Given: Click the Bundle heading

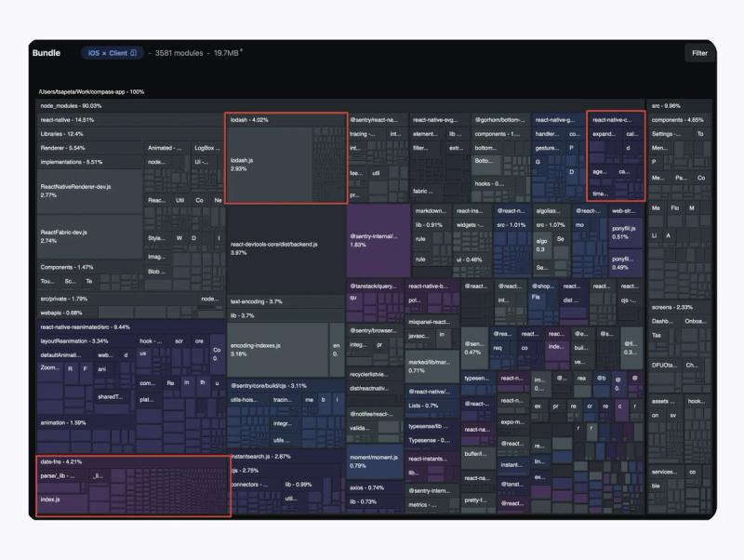Looking at the screenshot, I should (x=46, y=53).
